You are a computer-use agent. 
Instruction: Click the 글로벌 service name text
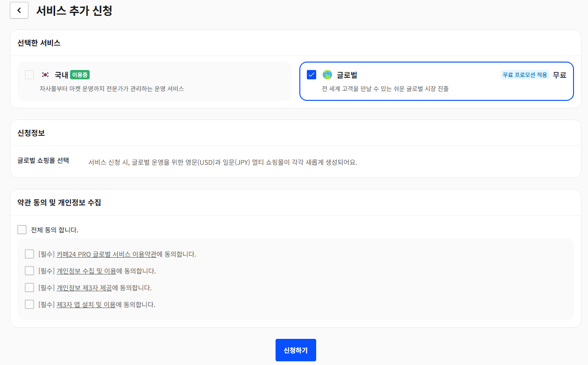(x=347, y=75)
